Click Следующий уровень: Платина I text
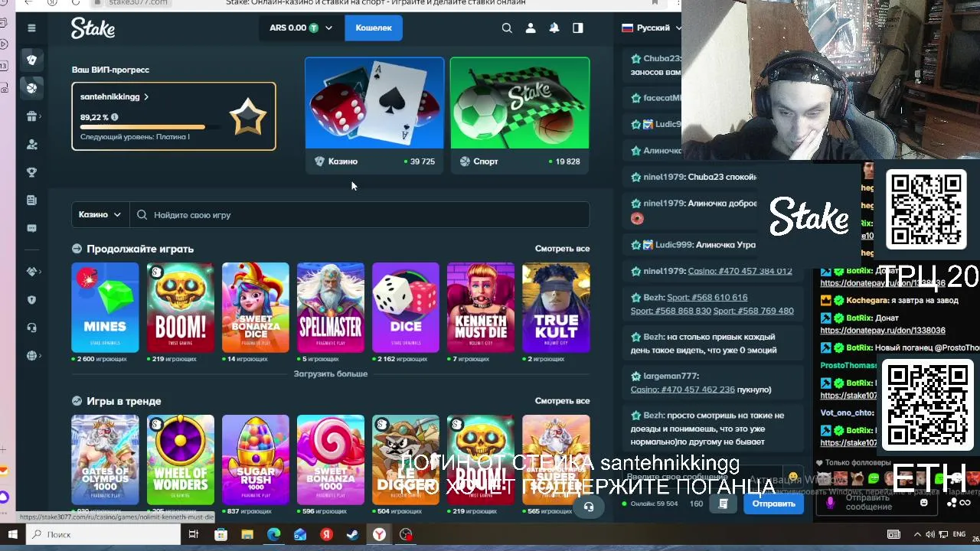980x551 pixels. click(x=135, y=137)
